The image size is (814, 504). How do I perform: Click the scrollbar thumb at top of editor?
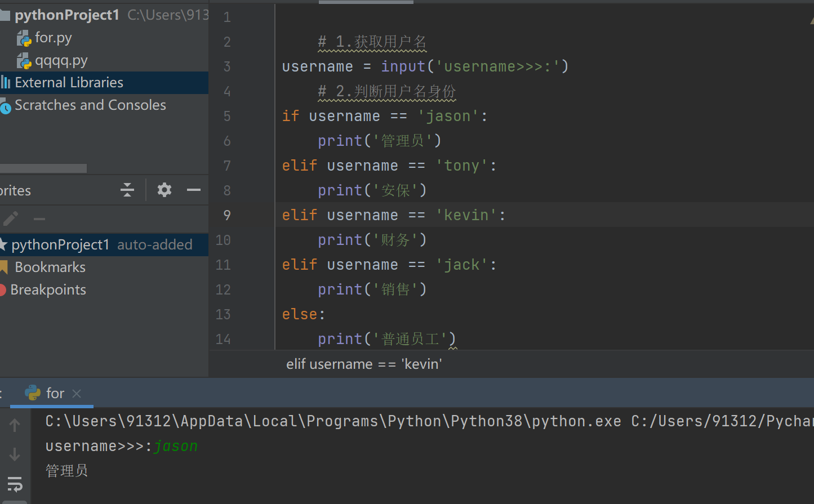click(366, 2)
